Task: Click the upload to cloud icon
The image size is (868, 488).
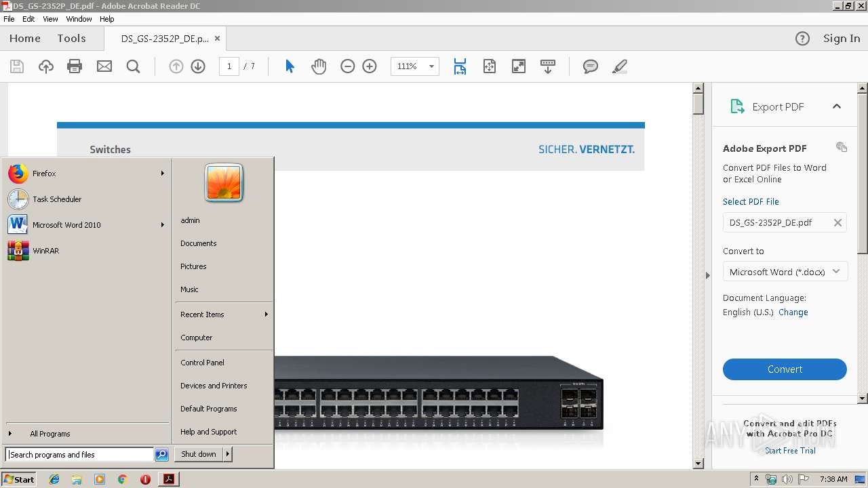Action: (x=46, y=66)
